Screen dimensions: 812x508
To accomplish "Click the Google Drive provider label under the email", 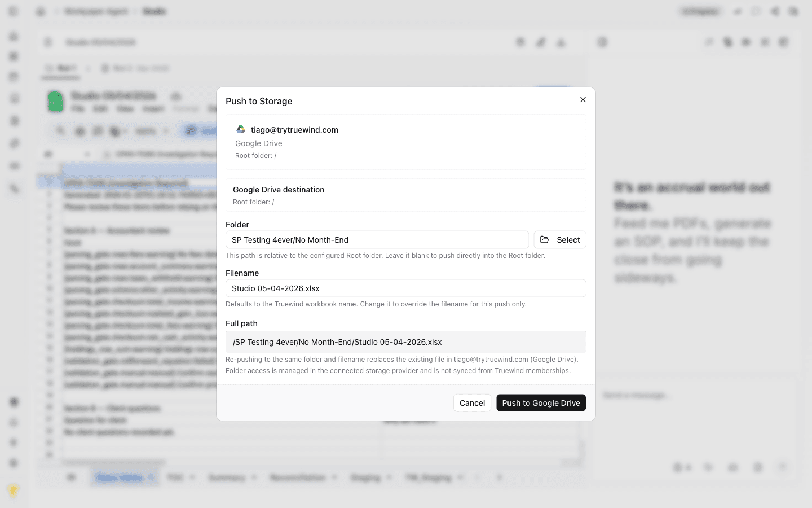I will (259, 143).
